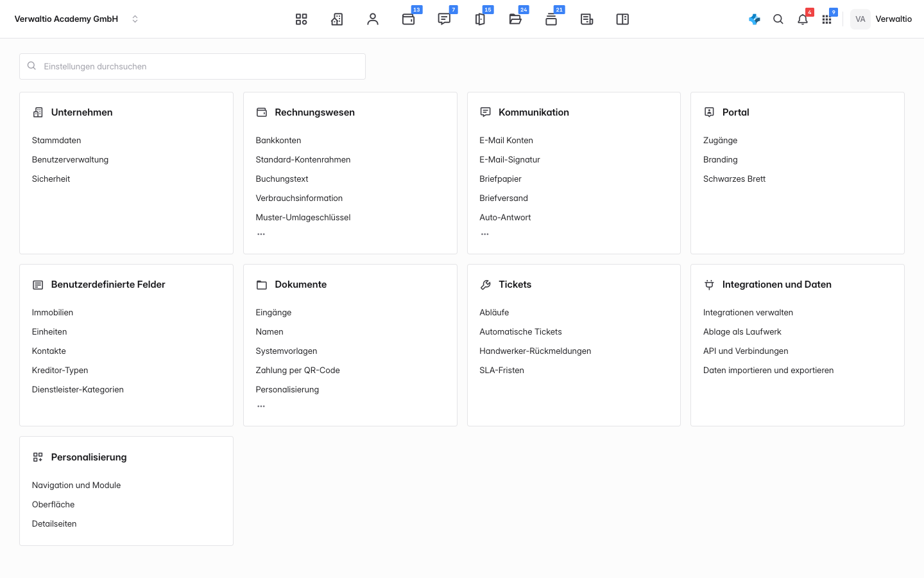The width and height of the screenshot is (924, 578).
Task: Go to Bankkonten settings
Action: (278, 141)
